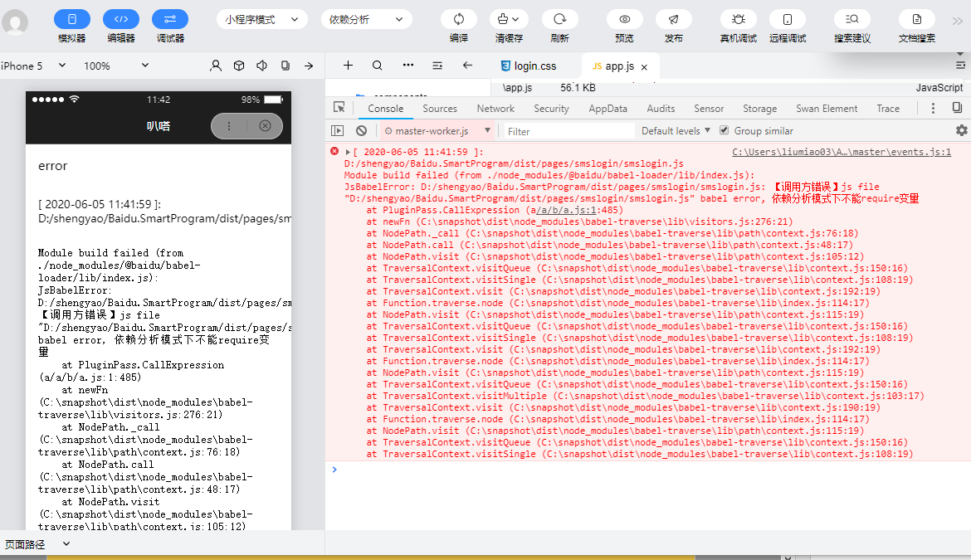Click the inspect element picker icon
This screenshot has height=560, width=971.
tap(339, 108)
